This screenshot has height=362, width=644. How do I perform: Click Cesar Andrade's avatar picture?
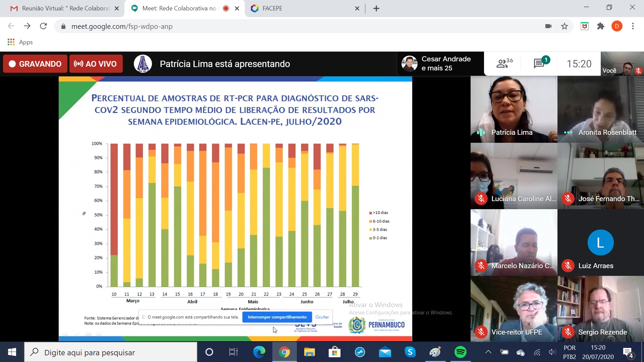[409, 63]
